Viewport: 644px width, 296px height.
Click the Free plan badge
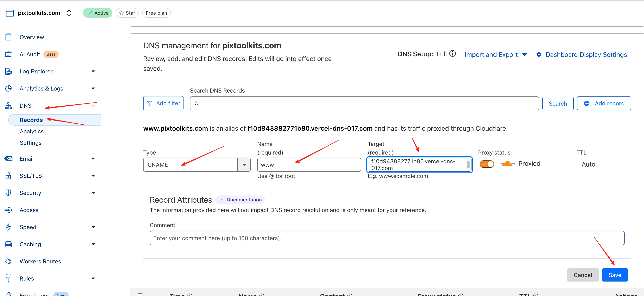click(x=156, y=13)
